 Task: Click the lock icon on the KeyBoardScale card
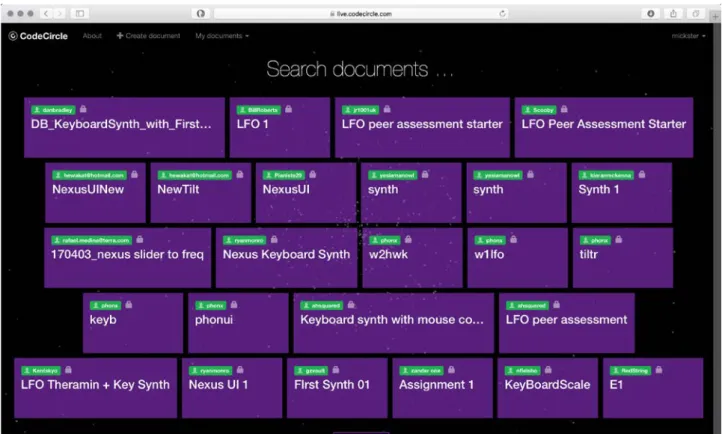(x=548, y=370)
